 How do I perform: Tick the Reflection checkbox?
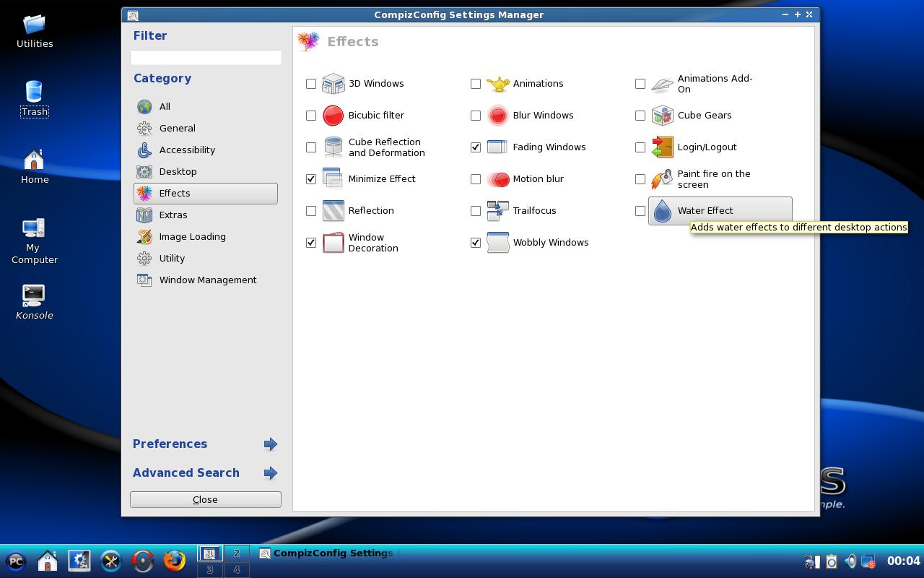pos(311,211)
